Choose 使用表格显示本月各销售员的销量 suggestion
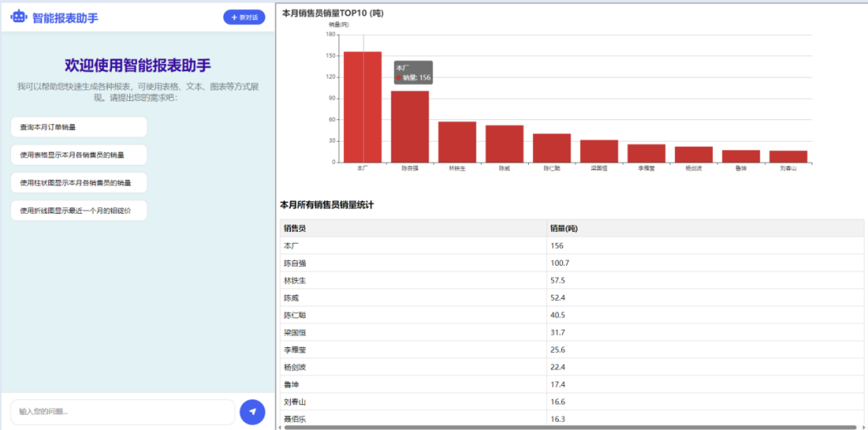868x430 pixels. click(x=79, y=155)
